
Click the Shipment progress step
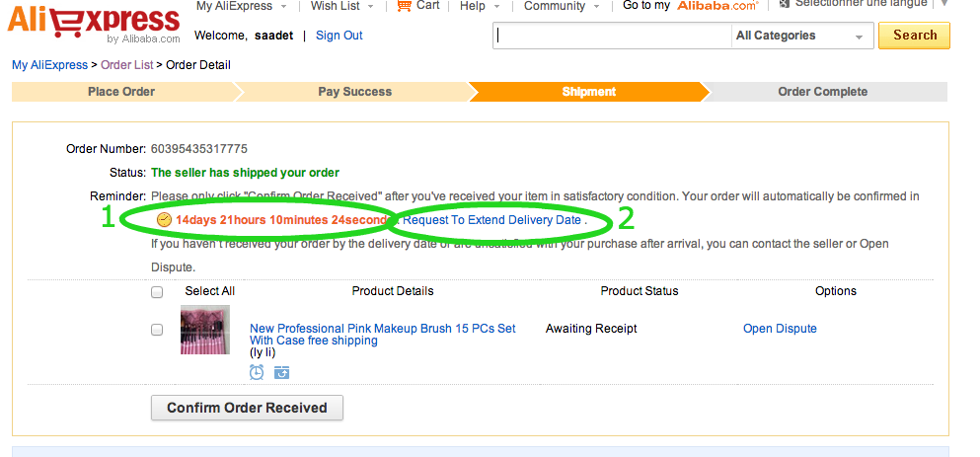point(589,92)
